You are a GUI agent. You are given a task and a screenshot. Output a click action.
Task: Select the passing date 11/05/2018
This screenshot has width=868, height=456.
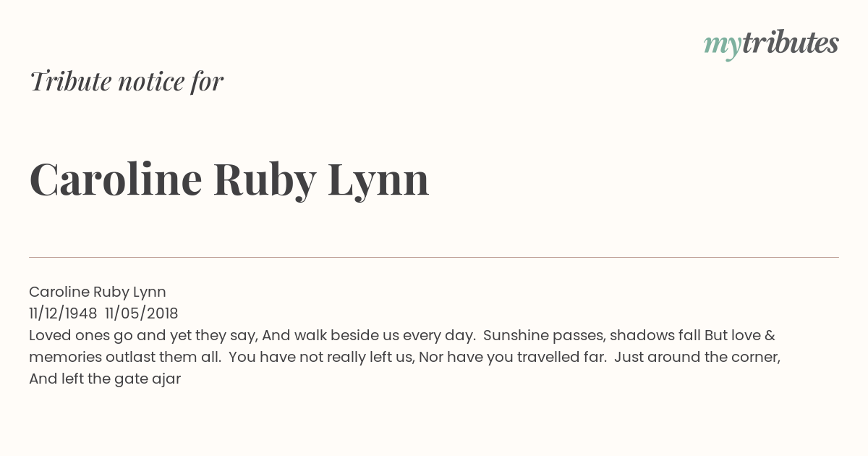(x=142, y=313)
